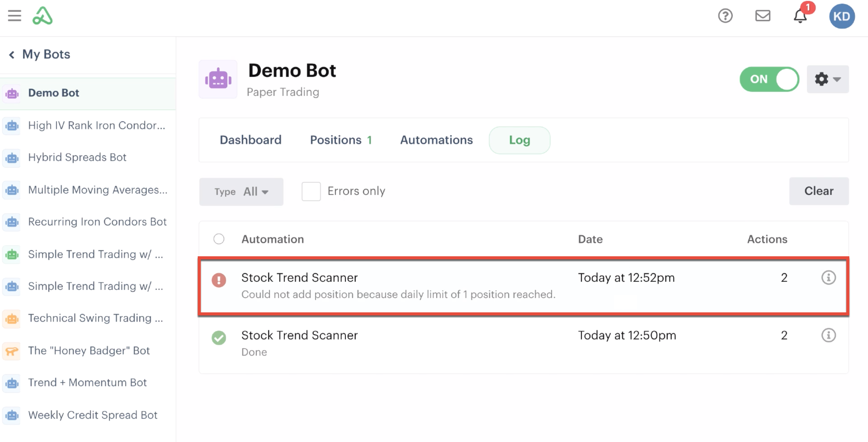Click the Paper Trading subtitle
Screen dimensions: 868x442
click(x=283, y=92)
